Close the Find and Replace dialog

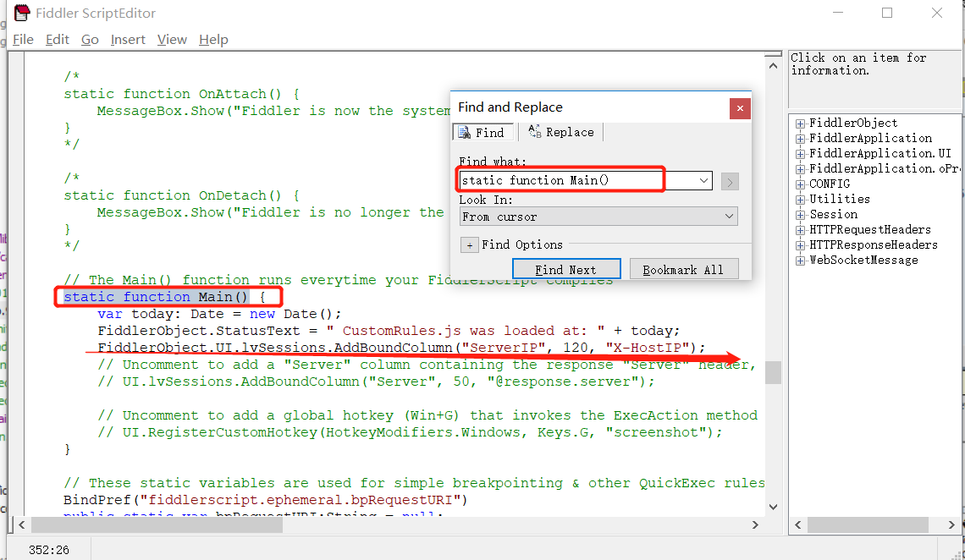click(740, 108)
